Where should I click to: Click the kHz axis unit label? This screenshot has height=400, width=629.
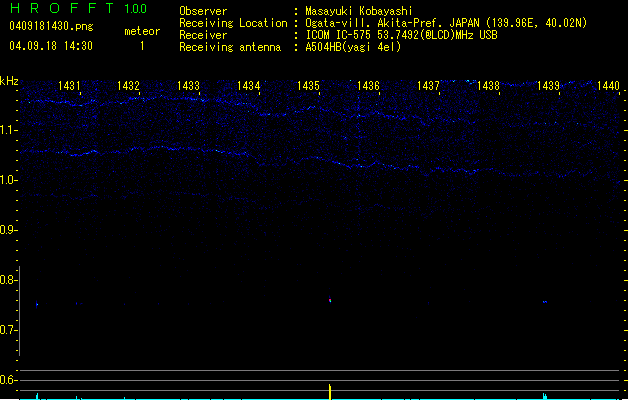(9, 82)
